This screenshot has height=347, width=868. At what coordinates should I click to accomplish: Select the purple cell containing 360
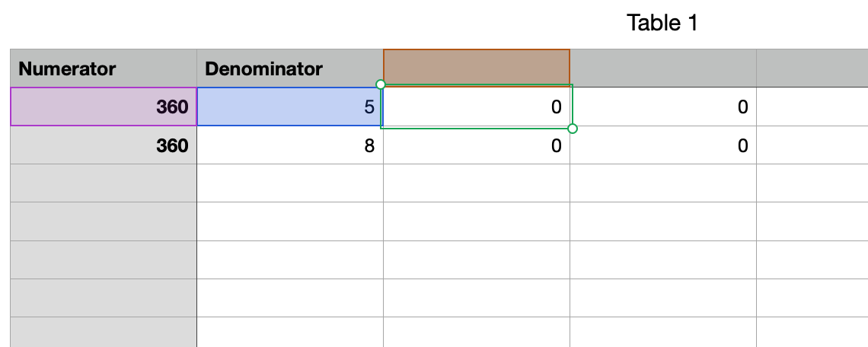click(104, 107)
